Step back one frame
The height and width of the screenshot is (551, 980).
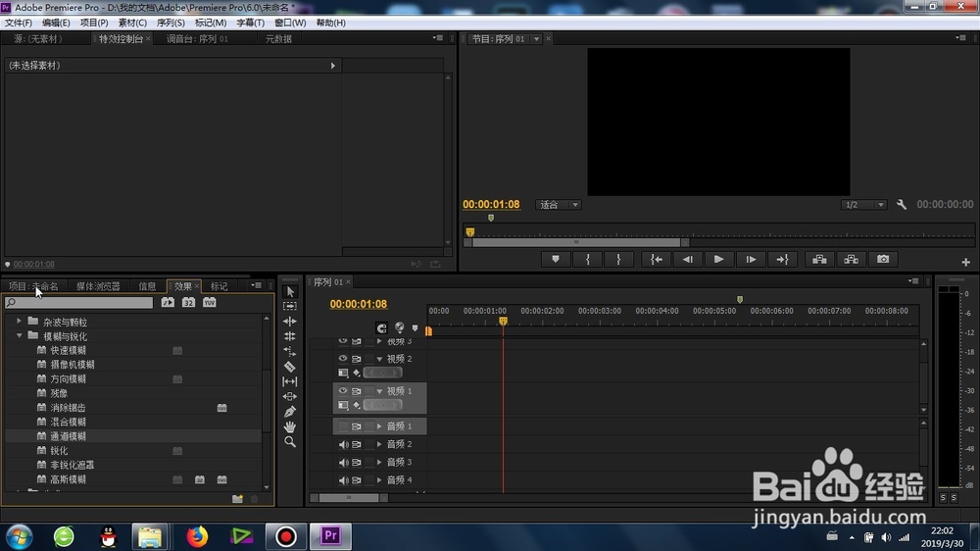click(688, 259)
